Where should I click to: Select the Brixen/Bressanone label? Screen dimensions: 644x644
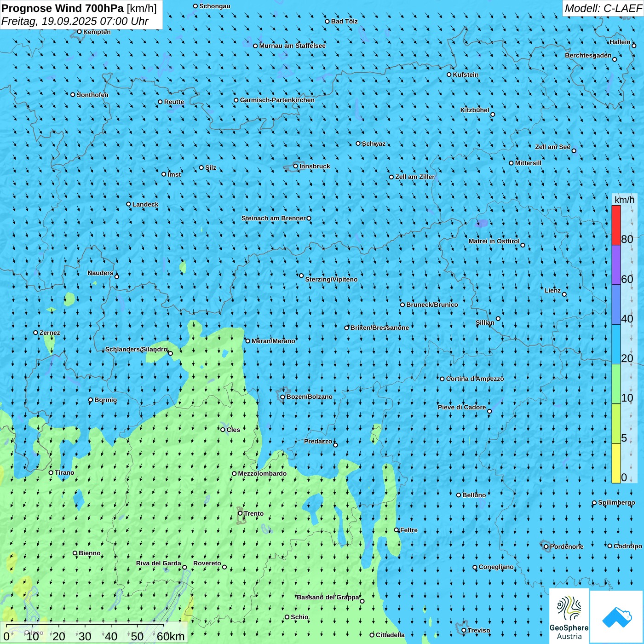(x=379, y=328)
